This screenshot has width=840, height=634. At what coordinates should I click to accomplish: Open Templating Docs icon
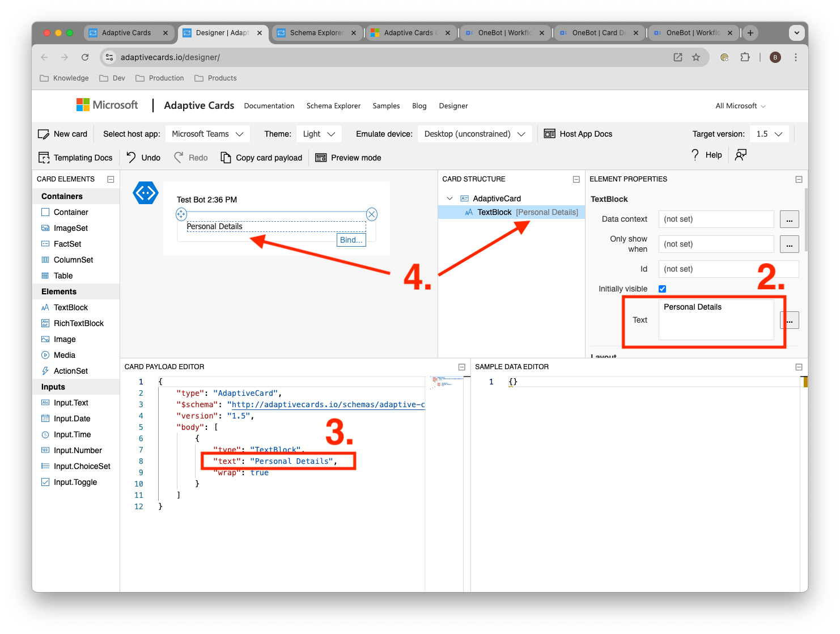tap(44, 158)
